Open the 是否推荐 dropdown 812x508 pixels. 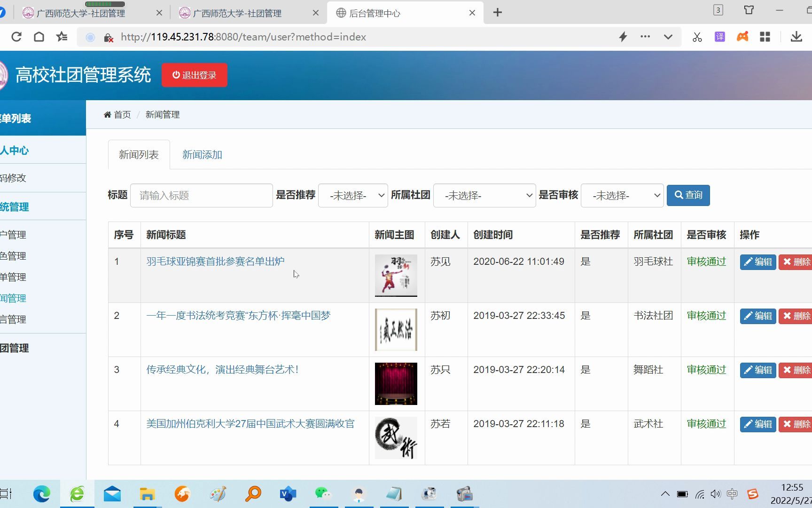(352, 195)
